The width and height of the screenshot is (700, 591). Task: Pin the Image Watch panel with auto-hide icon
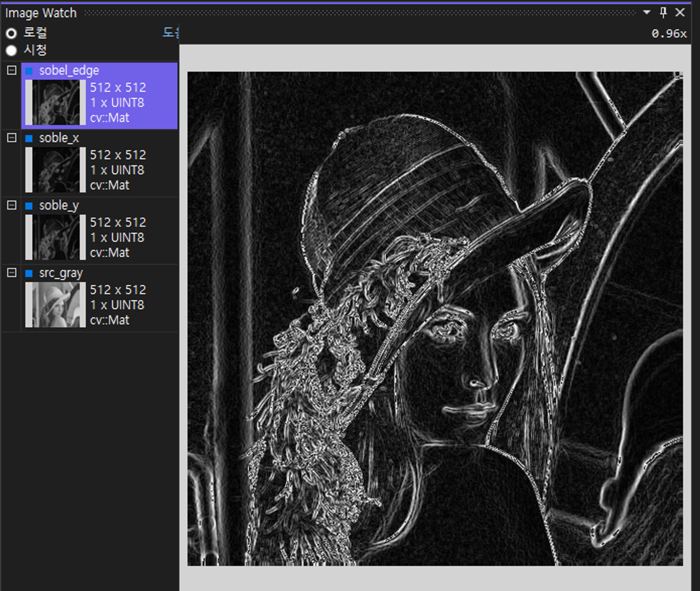[663, 12]
